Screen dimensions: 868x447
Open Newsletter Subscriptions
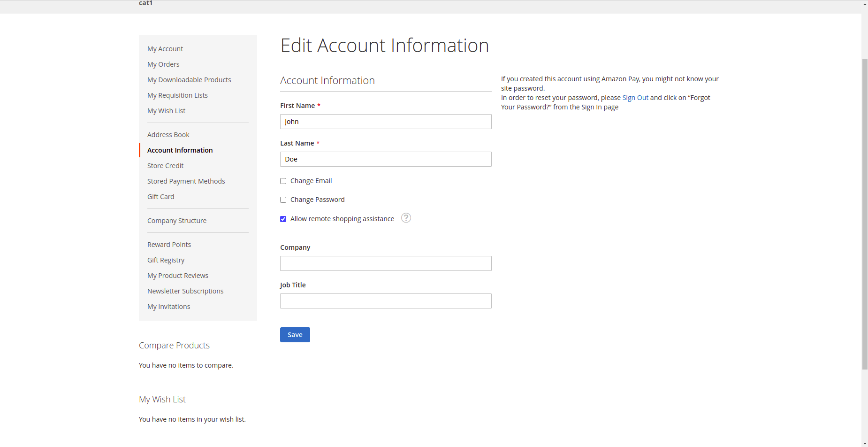[185, 291]
